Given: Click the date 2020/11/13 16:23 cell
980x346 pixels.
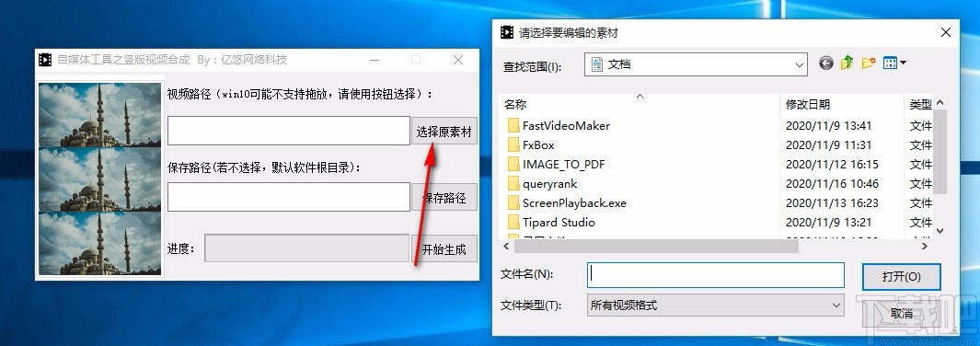Looking at the screenshot, I should tap(832, 203).
